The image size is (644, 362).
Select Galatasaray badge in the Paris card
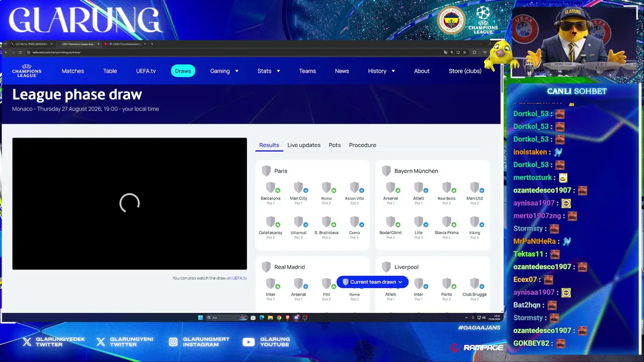coord(271,222)
